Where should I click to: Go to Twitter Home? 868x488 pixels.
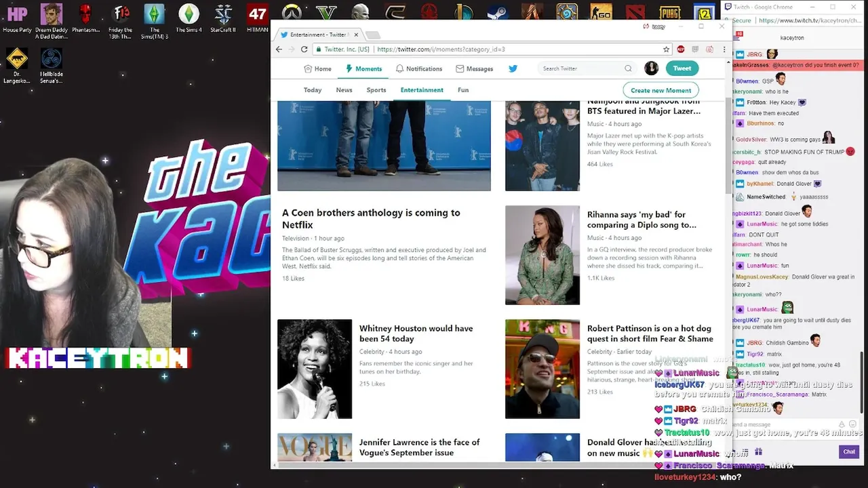318,68
